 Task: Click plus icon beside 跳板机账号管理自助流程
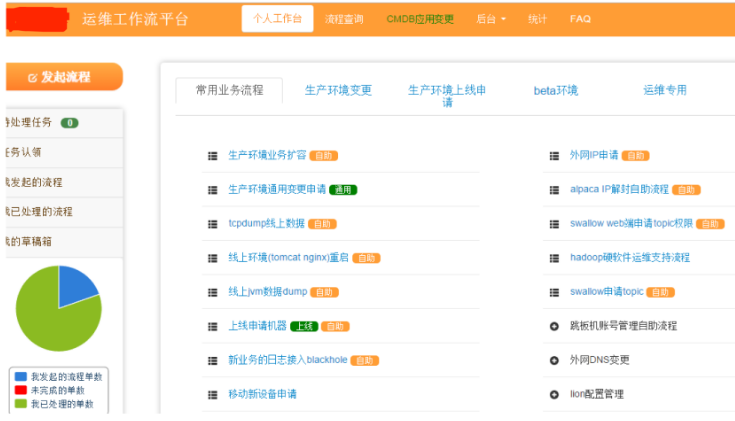554,326
